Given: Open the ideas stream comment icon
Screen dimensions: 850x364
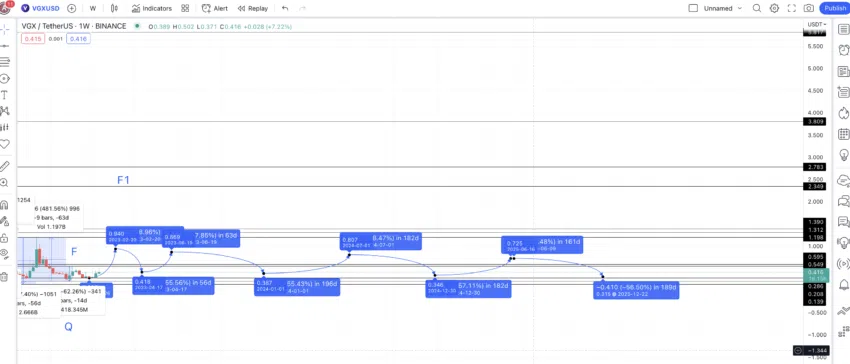Looking at the screenshot, I should [843, 221].
